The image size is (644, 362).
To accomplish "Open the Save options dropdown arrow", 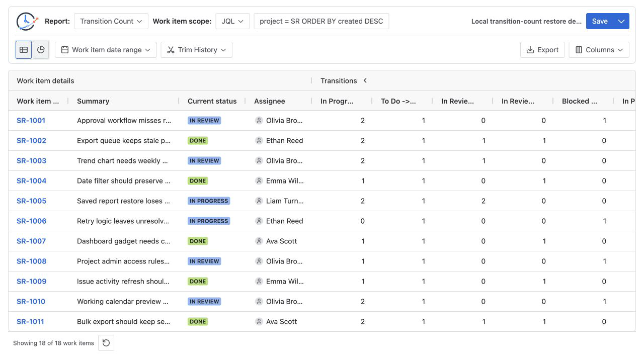I will click(621, 21).
